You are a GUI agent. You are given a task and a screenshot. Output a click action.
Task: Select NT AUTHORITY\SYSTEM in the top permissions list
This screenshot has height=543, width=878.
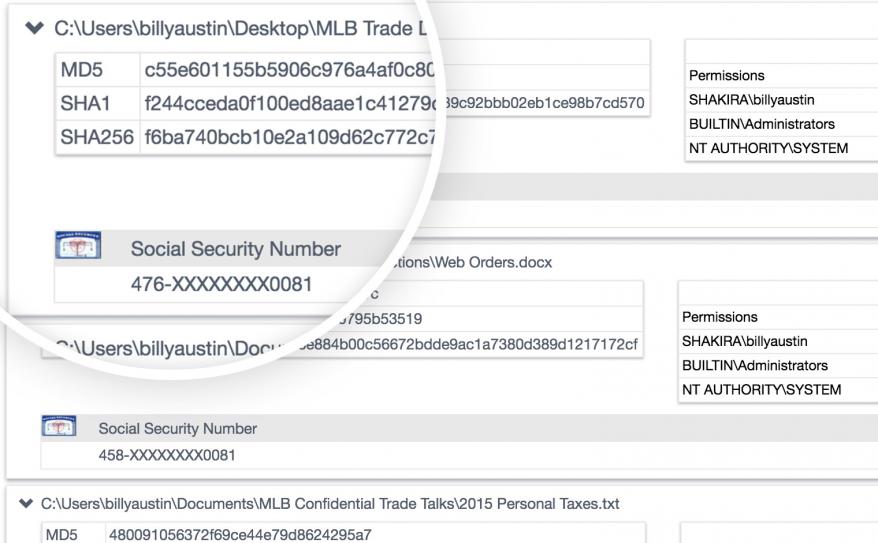768,148
